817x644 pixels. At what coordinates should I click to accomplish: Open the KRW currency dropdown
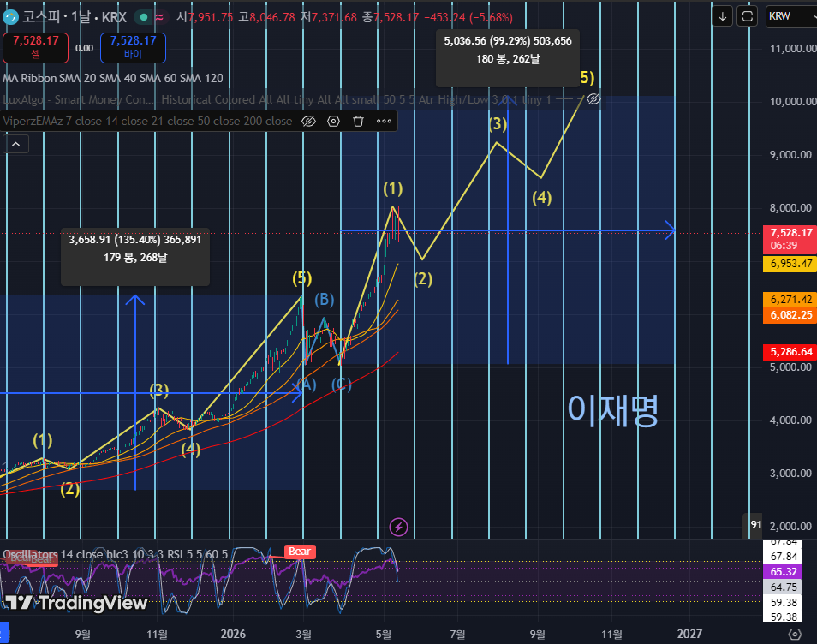(x=791, y=16)
